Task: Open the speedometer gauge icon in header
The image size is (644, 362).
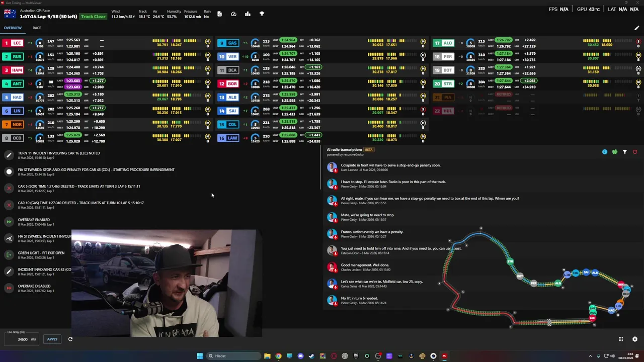Action: pos(233,14)
